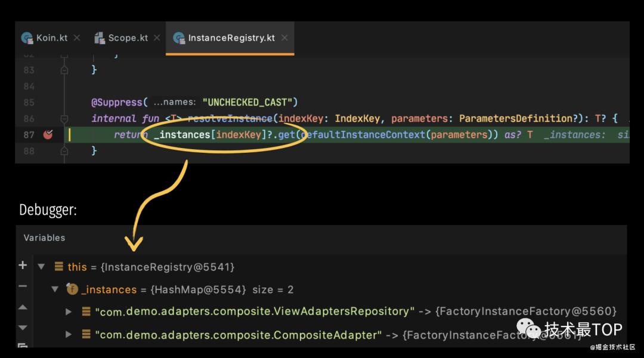The height and width of the screenshot is (358, 644).
Task: Switch to the Koin.kt tab
Action: pos(52,38)
